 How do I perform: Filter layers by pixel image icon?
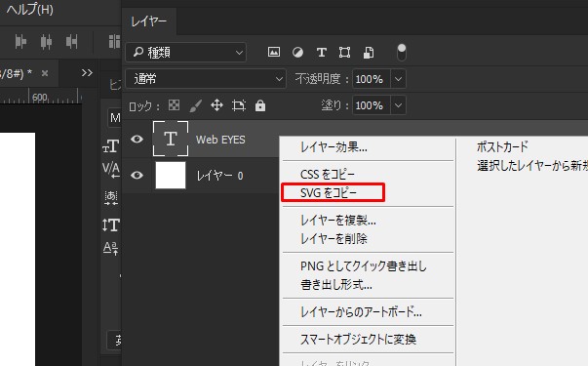274,52
